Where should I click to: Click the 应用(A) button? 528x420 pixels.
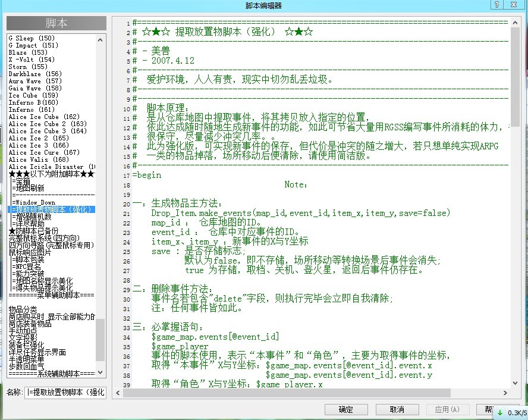click(x=447, y=409)
